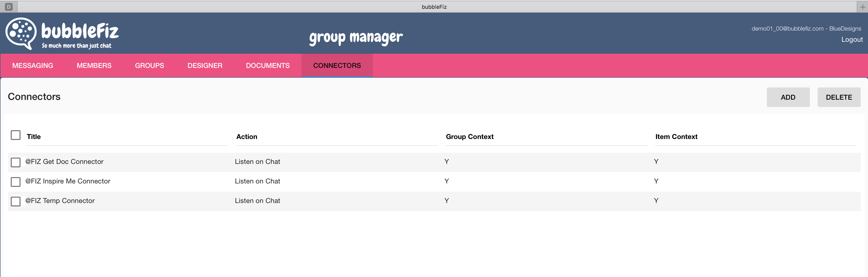This screenshot has width=868, height=277.
Task: Toggle the select-all checkbox beside Title
Action: (x=15, y=135)
